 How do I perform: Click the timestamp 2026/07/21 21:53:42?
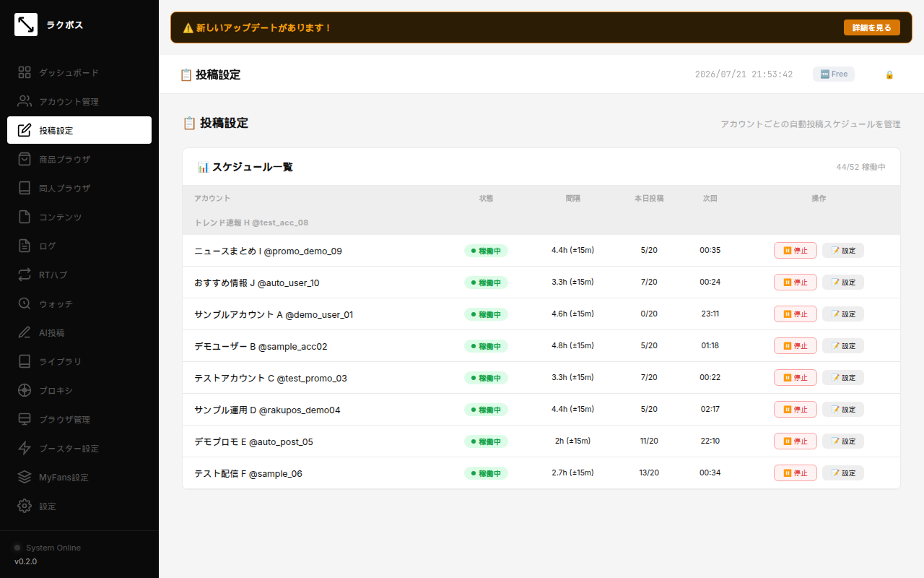click(744, 74)
